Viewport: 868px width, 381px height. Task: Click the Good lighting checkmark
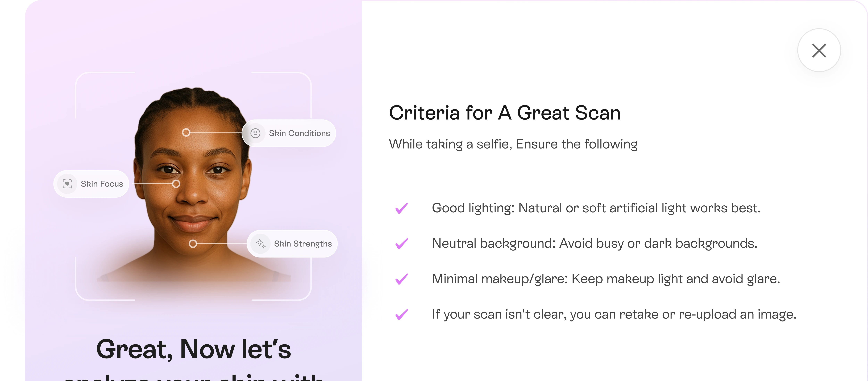[402, 208]
